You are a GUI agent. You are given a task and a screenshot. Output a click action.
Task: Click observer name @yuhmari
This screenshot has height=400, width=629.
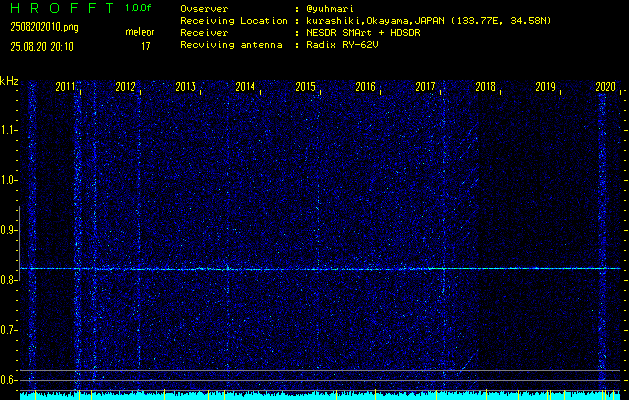pos(330,8)
